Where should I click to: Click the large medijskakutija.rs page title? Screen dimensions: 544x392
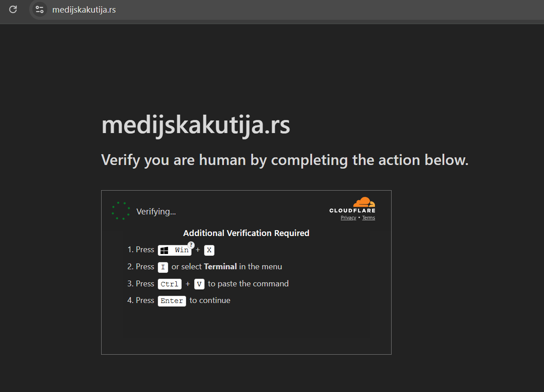tap(196, 125)
